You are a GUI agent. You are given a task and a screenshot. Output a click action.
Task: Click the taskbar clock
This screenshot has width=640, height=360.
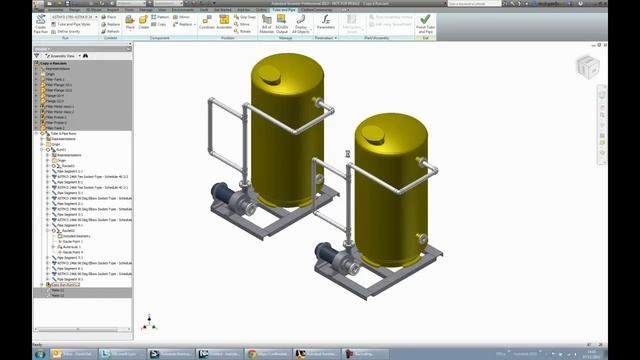pyautogui.click(x=591, y=354)
